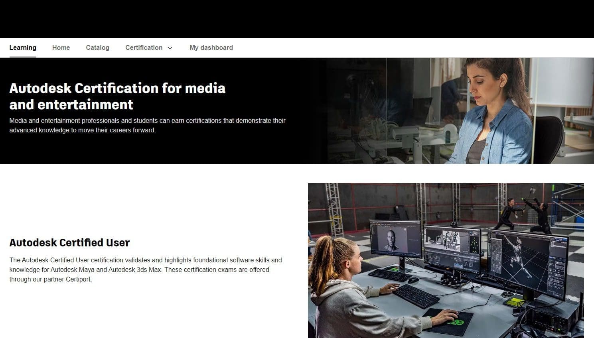Click the paragraph starting with Media and entertainment professionals

point(148,125)
